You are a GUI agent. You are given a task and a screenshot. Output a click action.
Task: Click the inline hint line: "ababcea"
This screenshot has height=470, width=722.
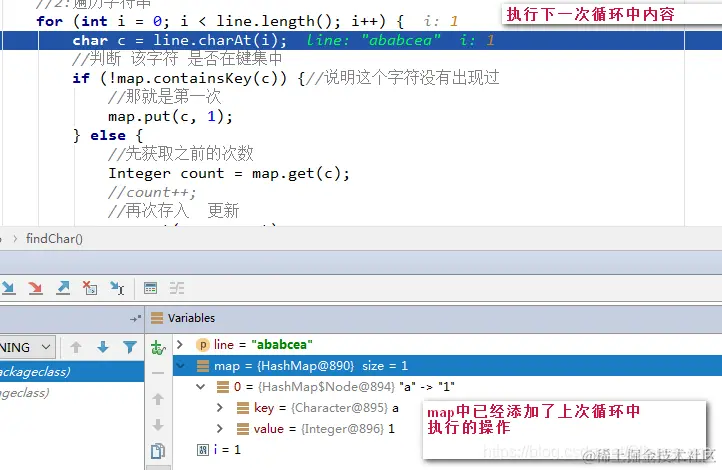tap(374, 41)
